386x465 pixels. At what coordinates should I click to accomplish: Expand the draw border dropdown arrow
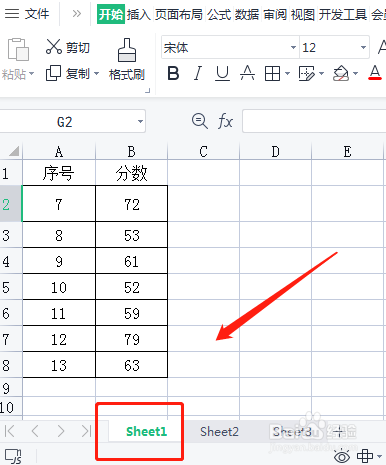(322, 73)
